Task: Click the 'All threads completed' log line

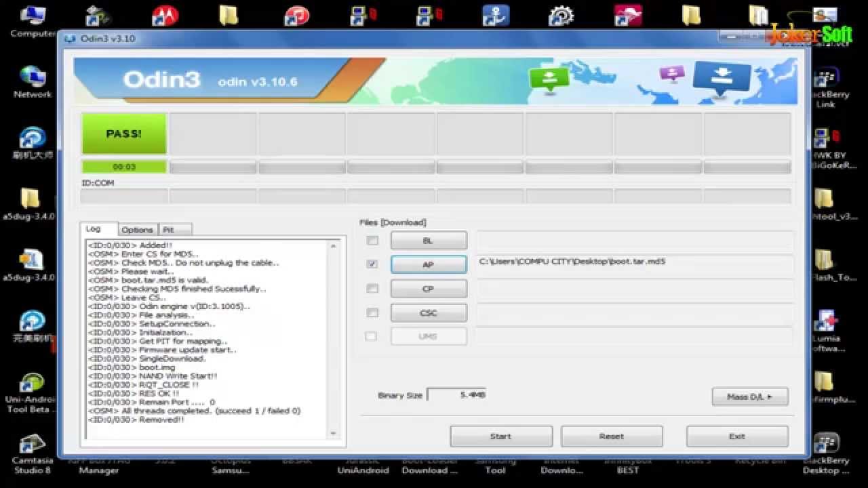Action: click(x=194, y=411)
